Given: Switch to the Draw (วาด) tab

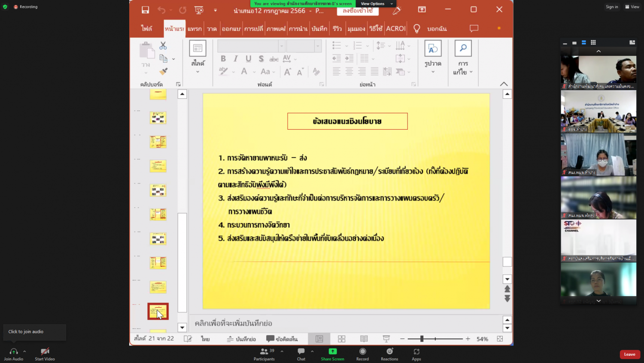Looking at the screenshot, I should pyautogui.click(x=212, y=29).
